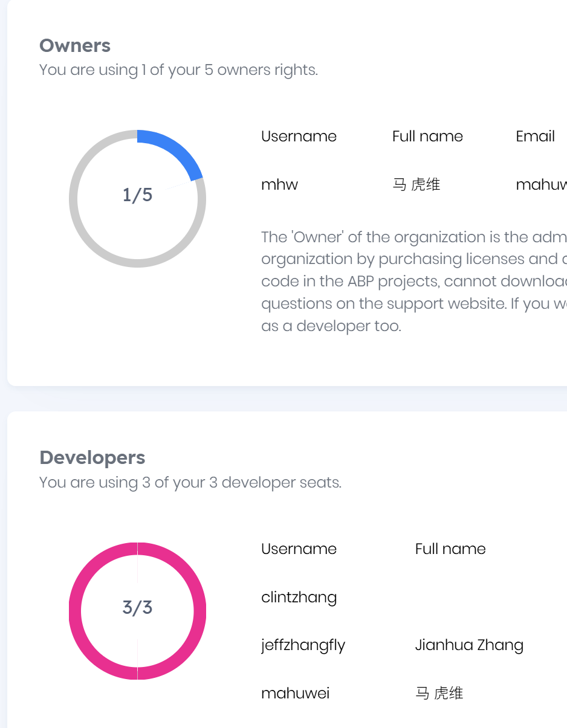The height and width of the screenshot is (728, 567).
Task: Select the developer username "mahuwei"
Action: (x=295, y=693)
